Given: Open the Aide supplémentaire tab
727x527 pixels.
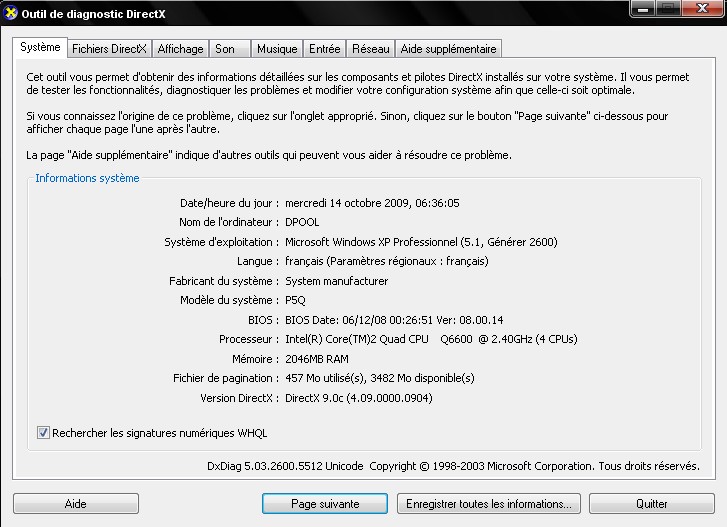Looking at the screenshot, I should [x=447, y=49].
